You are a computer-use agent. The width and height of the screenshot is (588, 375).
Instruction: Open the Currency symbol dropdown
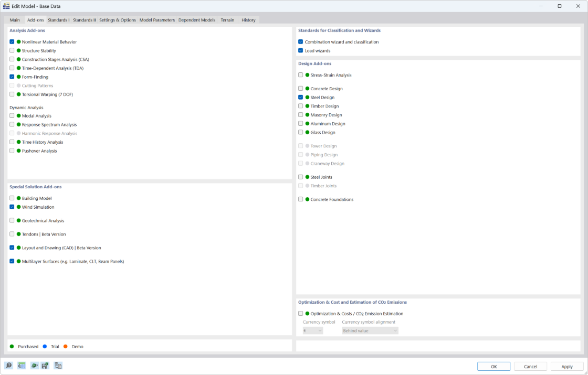(x=313, y=330)
